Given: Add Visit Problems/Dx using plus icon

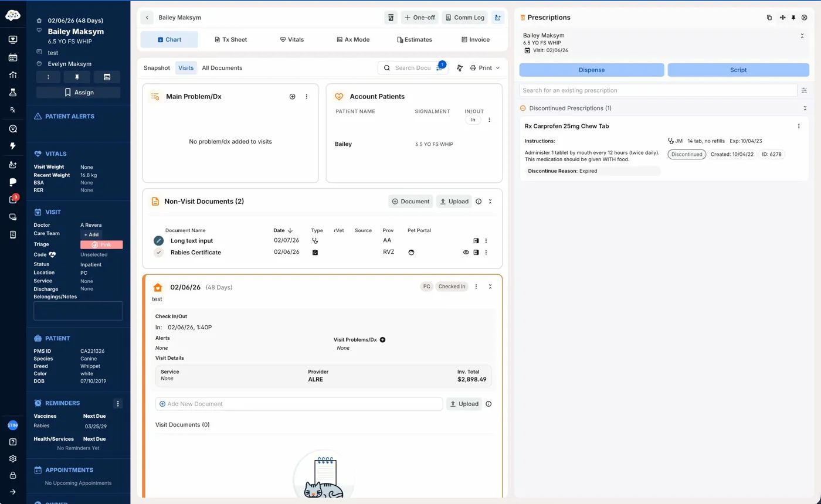Looking at the screenshot, I should point(382,340).
